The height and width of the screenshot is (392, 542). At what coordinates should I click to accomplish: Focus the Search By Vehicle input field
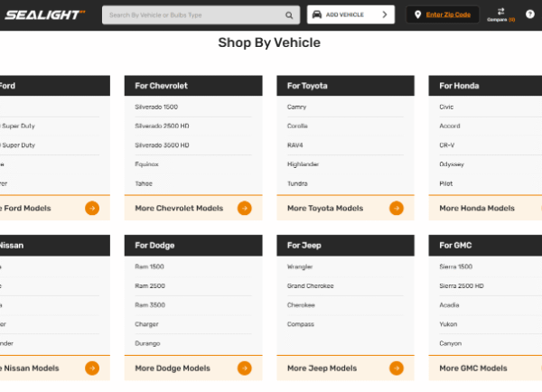click(x=201, y=14)
